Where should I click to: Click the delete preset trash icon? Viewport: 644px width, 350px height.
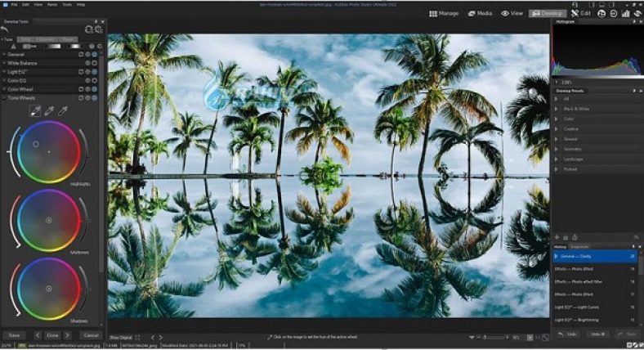pos(566,237)
